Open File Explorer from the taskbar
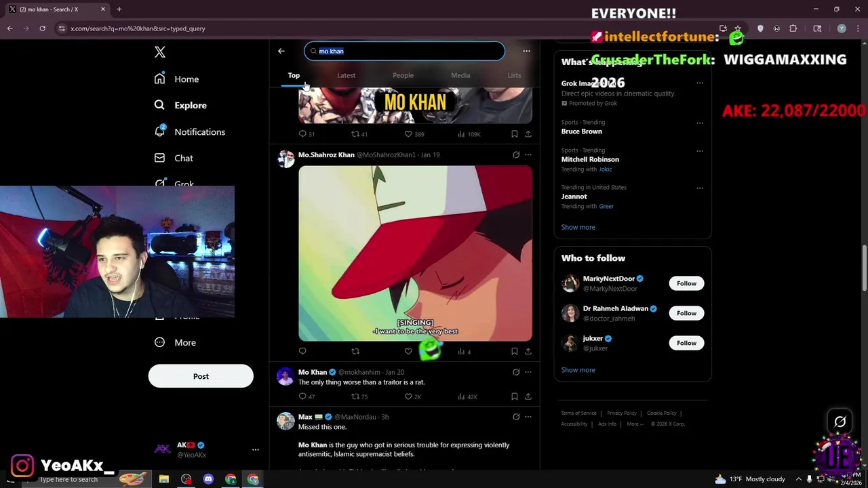868x488 pixels. [164, 479]
